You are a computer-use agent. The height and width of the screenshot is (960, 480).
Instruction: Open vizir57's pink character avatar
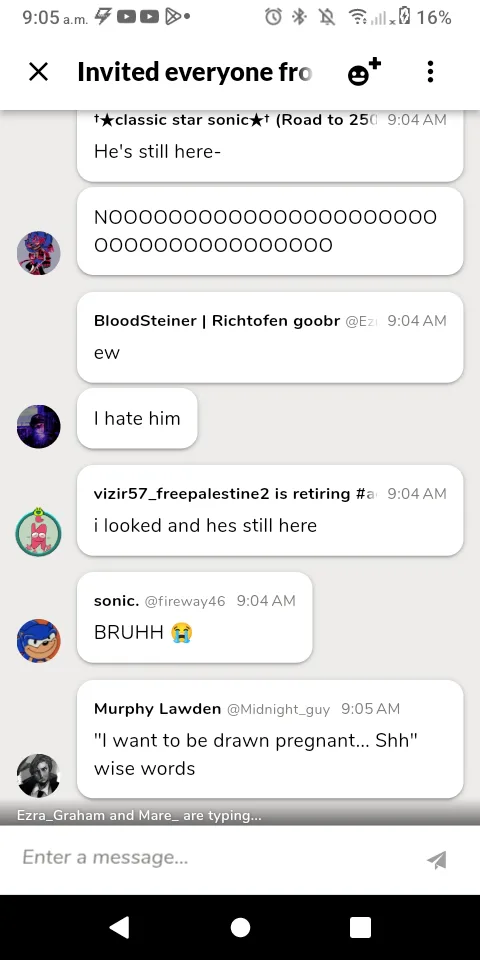point(39,533)
